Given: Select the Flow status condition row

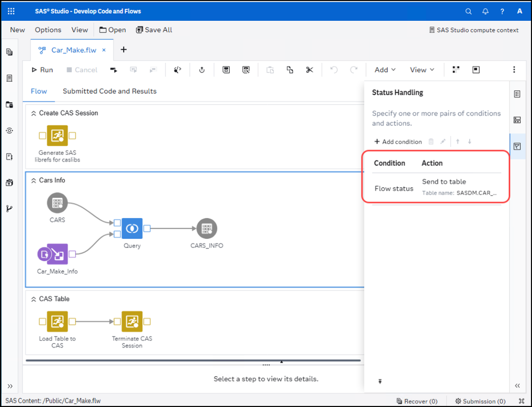Looking at the screenshot, I should pyautogui.click(x=436, y=188).
